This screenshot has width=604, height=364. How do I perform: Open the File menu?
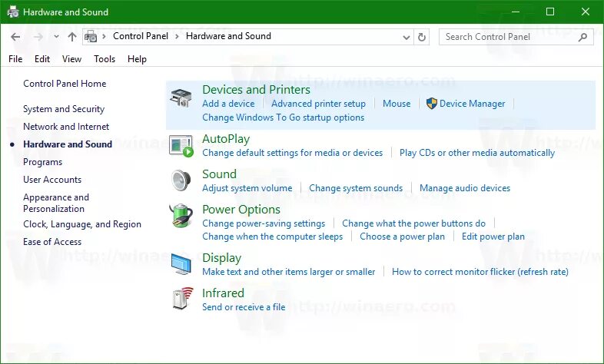pyautogui.click(x=15, y=59)
